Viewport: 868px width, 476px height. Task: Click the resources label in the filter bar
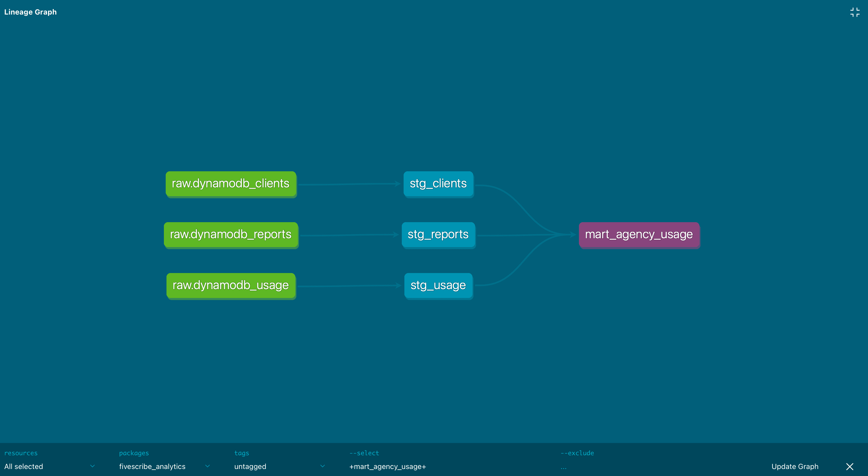21,453
